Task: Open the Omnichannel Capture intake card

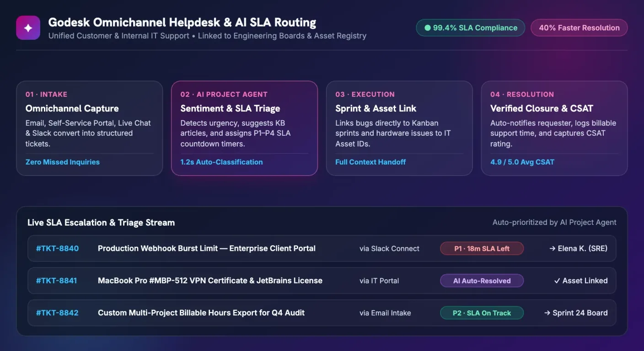Action: [x=90, y=128]
